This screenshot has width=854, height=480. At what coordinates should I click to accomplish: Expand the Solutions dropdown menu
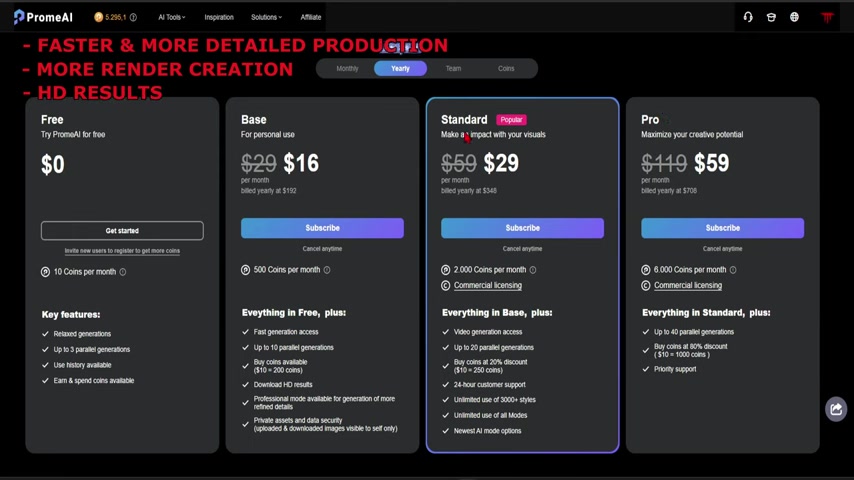click(266, 17)
